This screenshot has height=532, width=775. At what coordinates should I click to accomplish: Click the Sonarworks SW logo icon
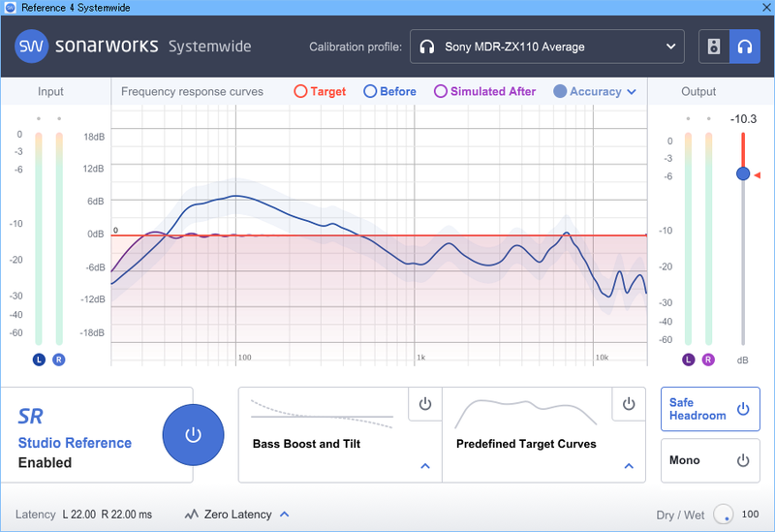pos(31,47)
